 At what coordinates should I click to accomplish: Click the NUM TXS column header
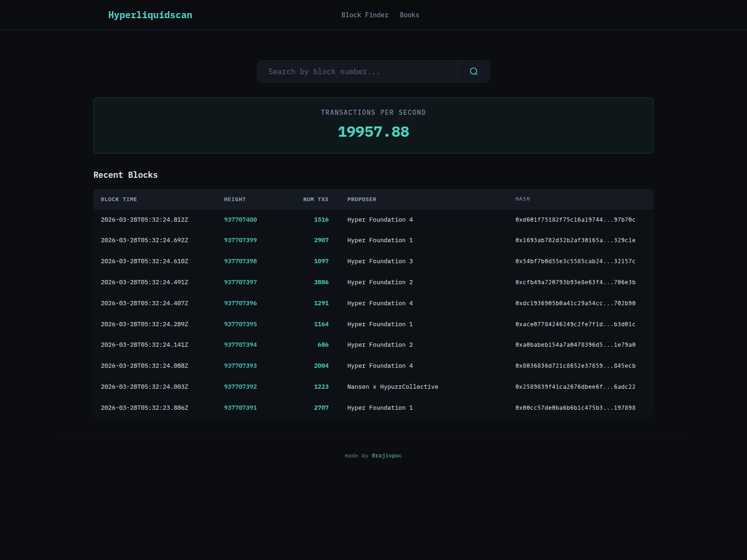316,199
